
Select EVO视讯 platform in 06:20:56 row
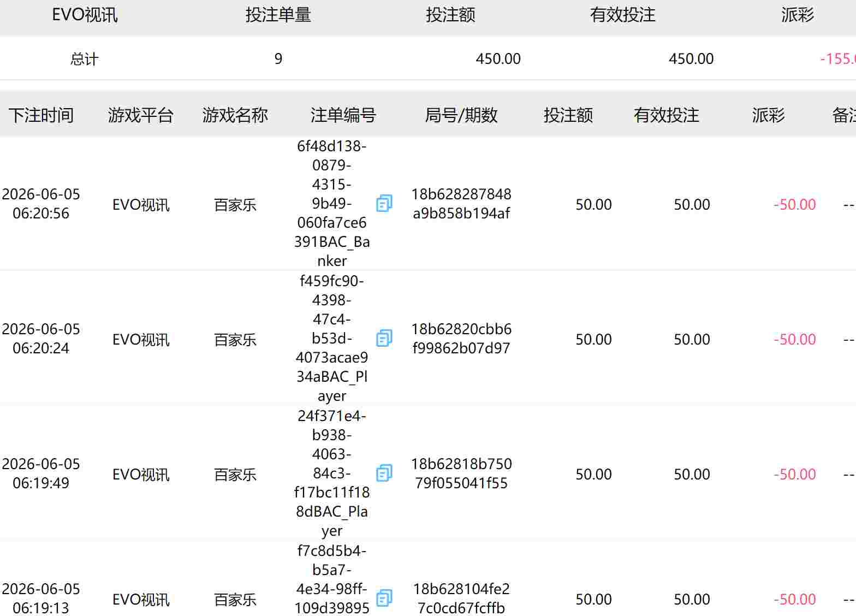(x=141, y=205)
